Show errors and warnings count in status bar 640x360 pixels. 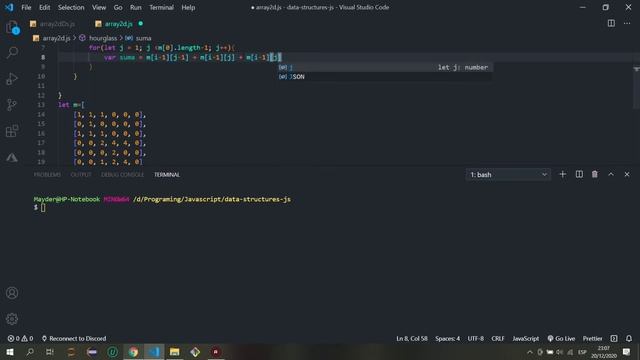coord(20,338)
